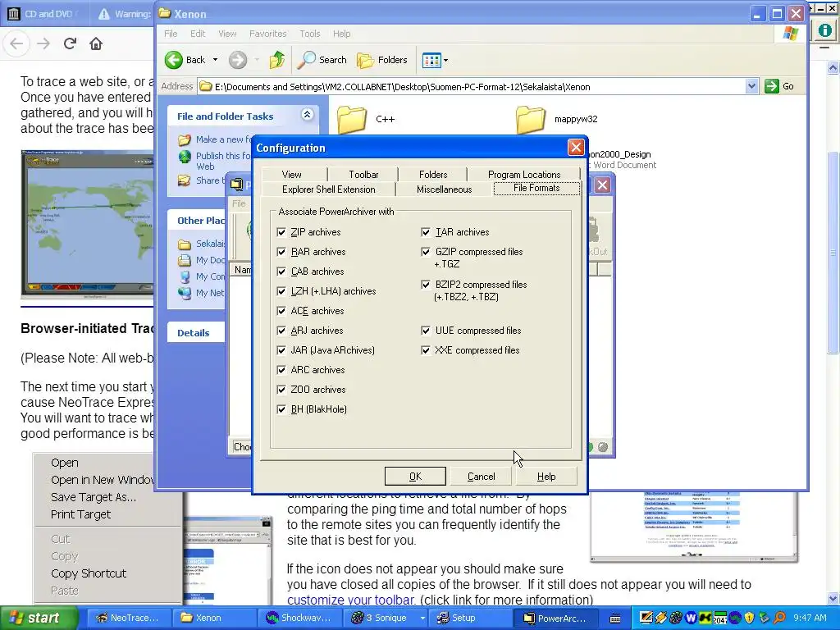
Task: Toggle the Folders pane in Xenon toolbar
Action: coord(382,60)
